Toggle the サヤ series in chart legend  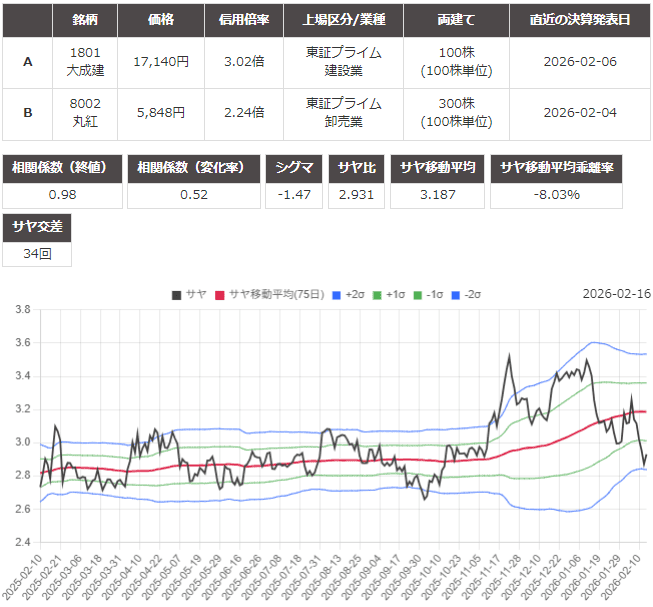click(190, 294)
